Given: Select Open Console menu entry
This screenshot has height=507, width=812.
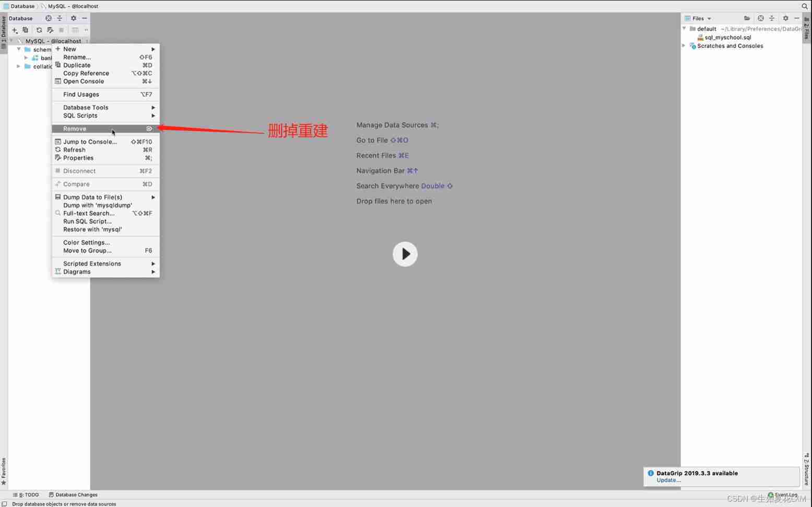Looking at the screenshot, I should 105,82.
